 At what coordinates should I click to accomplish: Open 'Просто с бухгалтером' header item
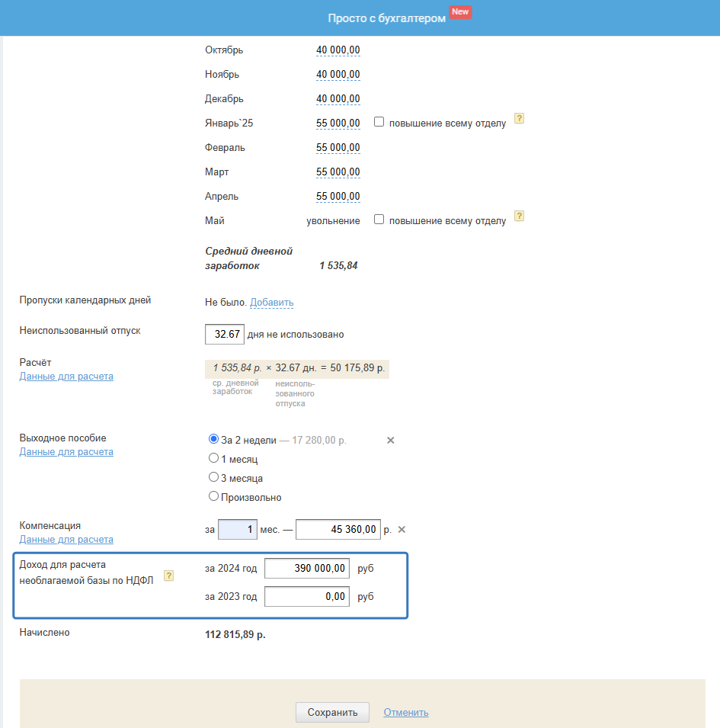click(386, 18)
